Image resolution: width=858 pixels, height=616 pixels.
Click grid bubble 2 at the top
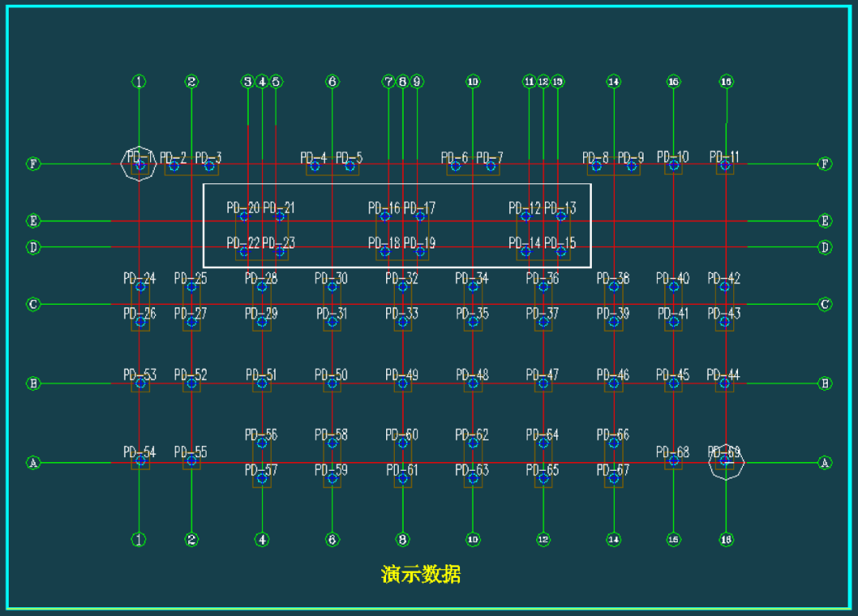pyautogui.click(x=191, y=82)
